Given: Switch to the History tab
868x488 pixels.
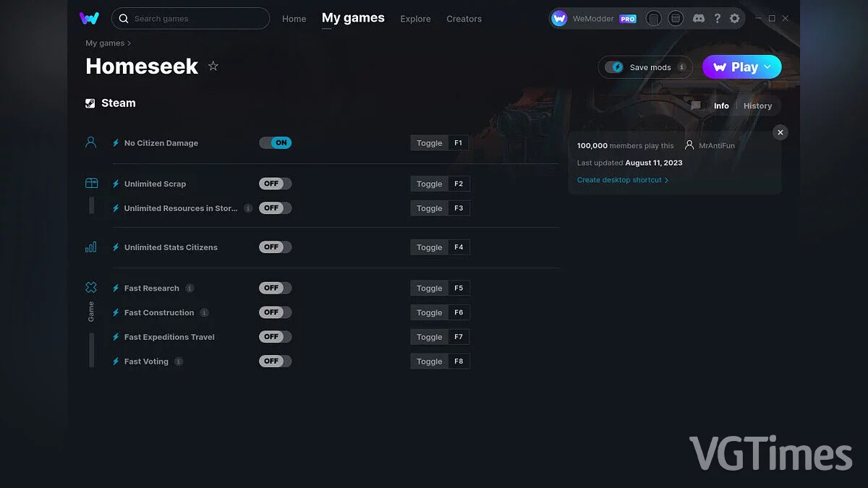Looking at the screenshot, I should (757, 106).
